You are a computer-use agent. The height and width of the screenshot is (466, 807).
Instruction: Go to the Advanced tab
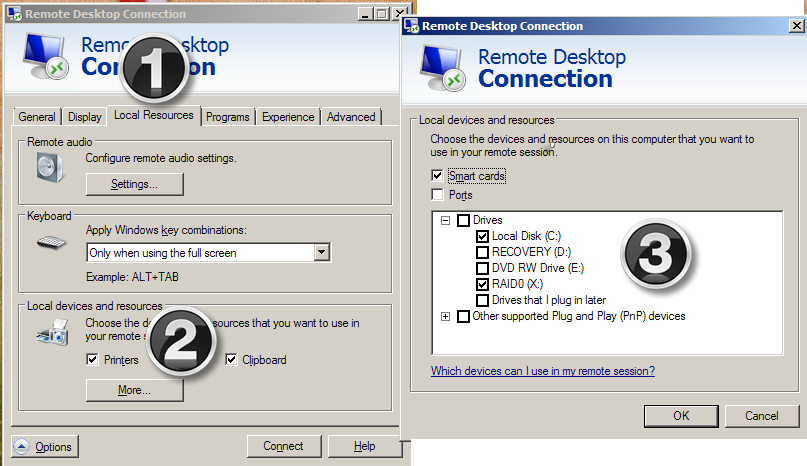[351, 117]
